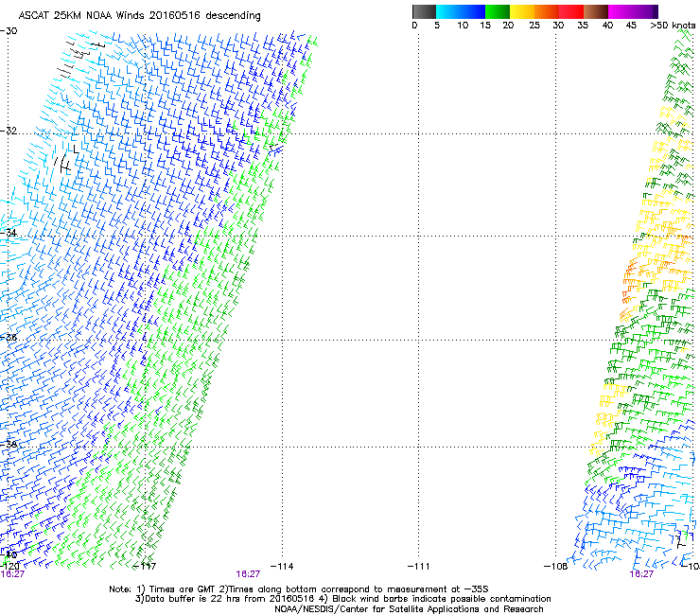700x615 pixels.
Task: Click the '40' label under the color bar
Action: (x=607, y=26)
